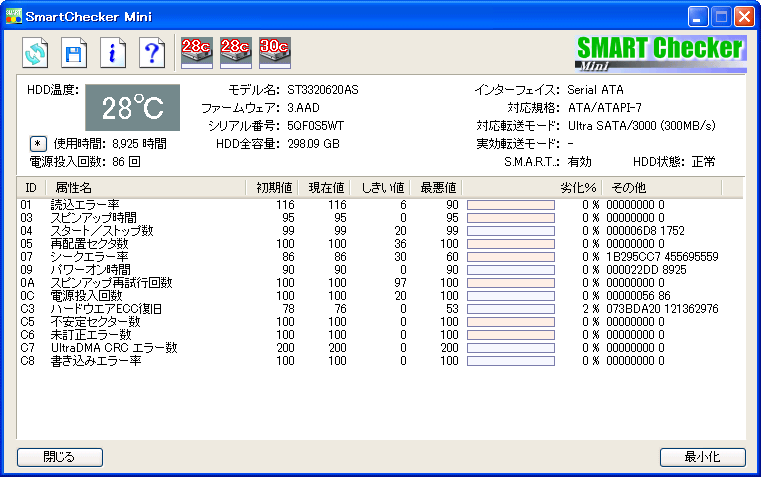Click the 最小化 button
Viewport: 761px width, 477px height.
click(x=702, y=457)
